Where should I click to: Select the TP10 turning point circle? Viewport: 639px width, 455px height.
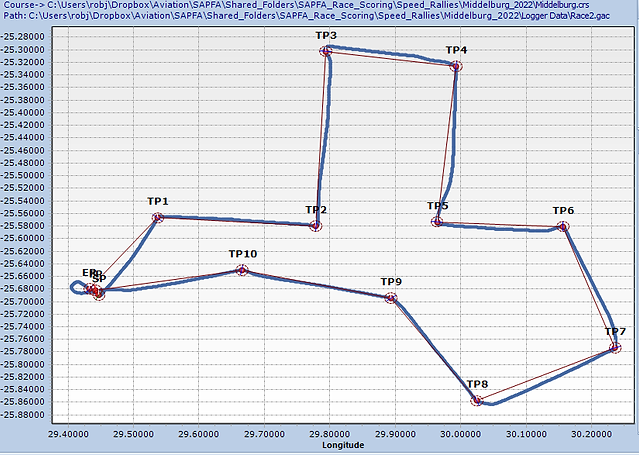click(242, 270)
